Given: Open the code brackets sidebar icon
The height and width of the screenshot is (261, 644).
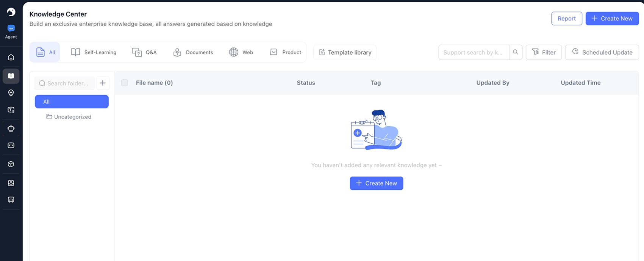Looking at the screenshot, I should (11, 145).
